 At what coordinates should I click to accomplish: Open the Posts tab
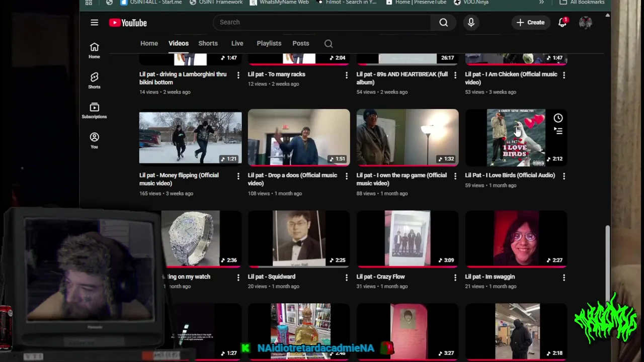pos(301,43)
